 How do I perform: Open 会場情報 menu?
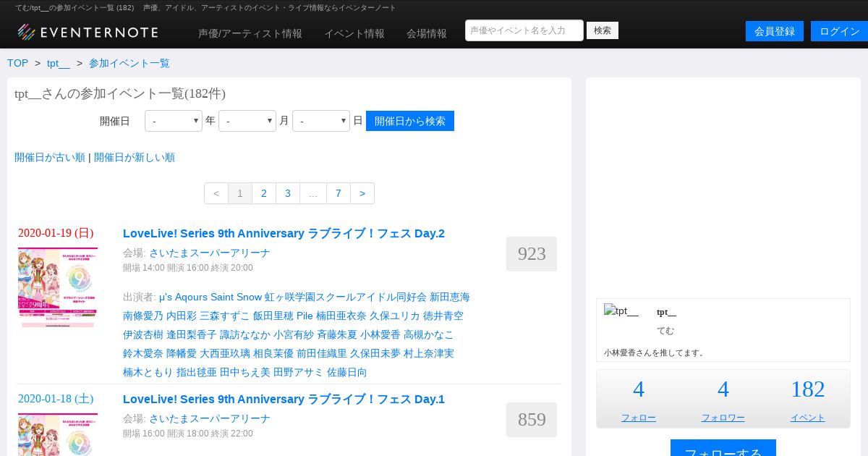coord(427,33)
